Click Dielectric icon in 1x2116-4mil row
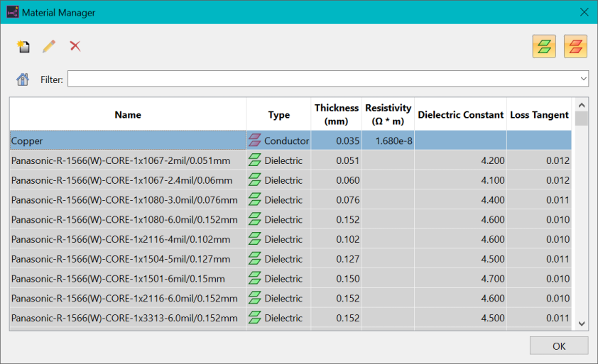The height and width of the screenshot is (364, 598). [x=255, y=239]
